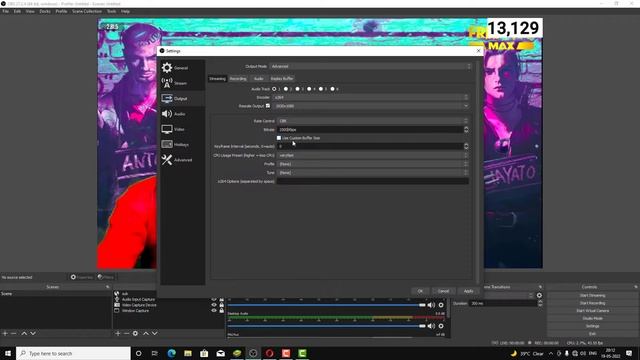The height and width of the screenshot is (360, 640).
Task: Lock the Video Capture Device source
Action: click(222, 305)
